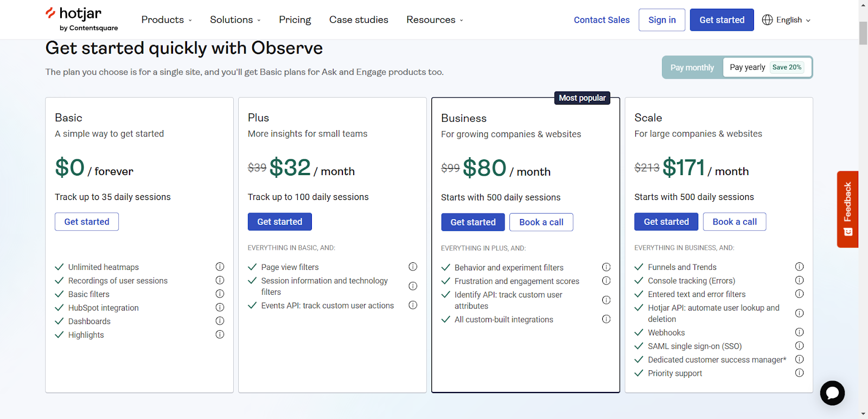Open the chat bubble widget
This screenshot has width=868, height=419.
(832, 393)
